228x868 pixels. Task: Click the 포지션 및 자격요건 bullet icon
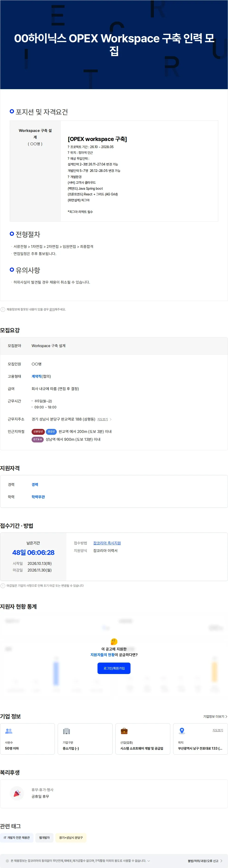(12, 111)
